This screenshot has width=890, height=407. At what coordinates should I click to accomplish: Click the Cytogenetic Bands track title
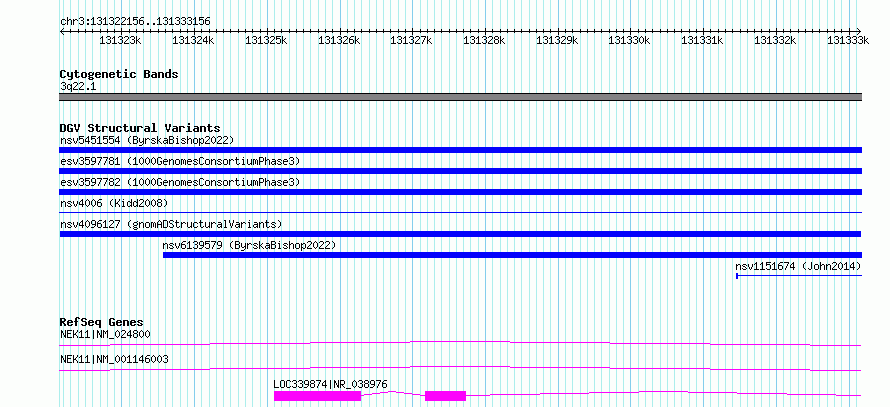[x=119, y=74]
